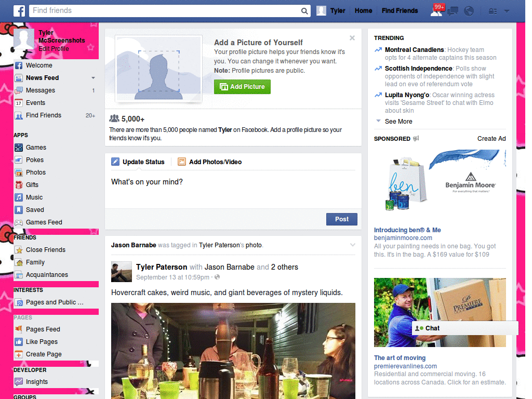The height and width of the screenshot is (399, 532).
Task: Click sidebar profile picture thumbnail
Action: [x=24, y=39]
